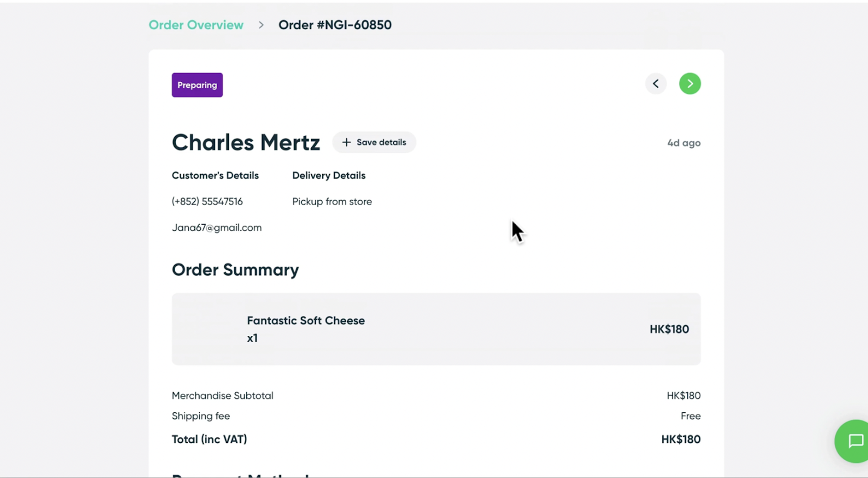Screen dimensions: 868x478
Task: Go to the next order green arrow
Action: click(x=690, y=84)
